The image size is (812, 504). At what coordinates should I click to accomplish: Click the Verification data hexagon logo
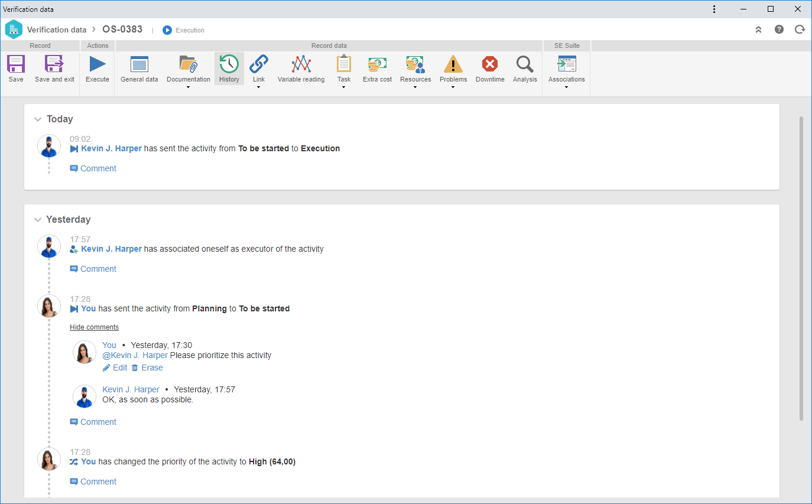[x=14, y=30]
